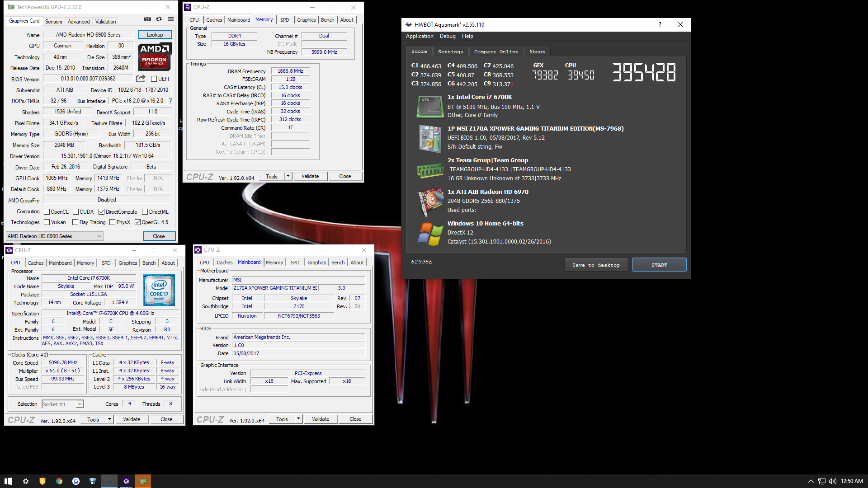Click the bar-chart app icon in taskbar
Viewport: 868px width, 488px height.
[93, 481]
